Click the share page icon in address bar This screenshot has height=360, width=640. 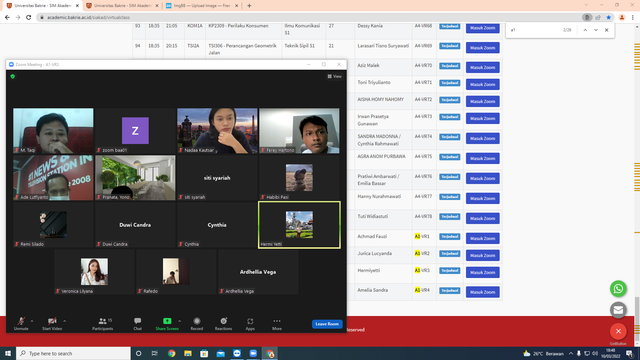click(598, 18)
